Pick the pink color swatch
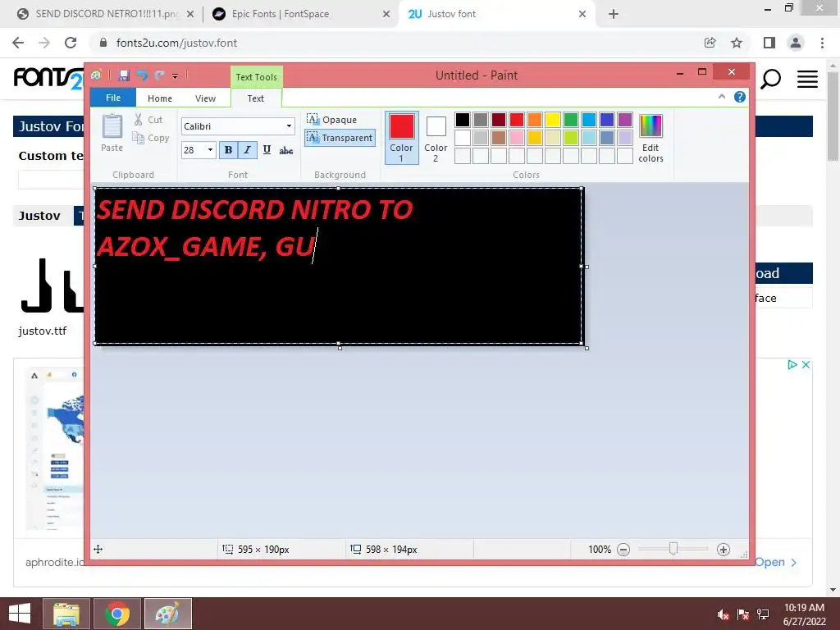Image resolution: width=840 pixels, height=630 pixels. click(517, 138)
